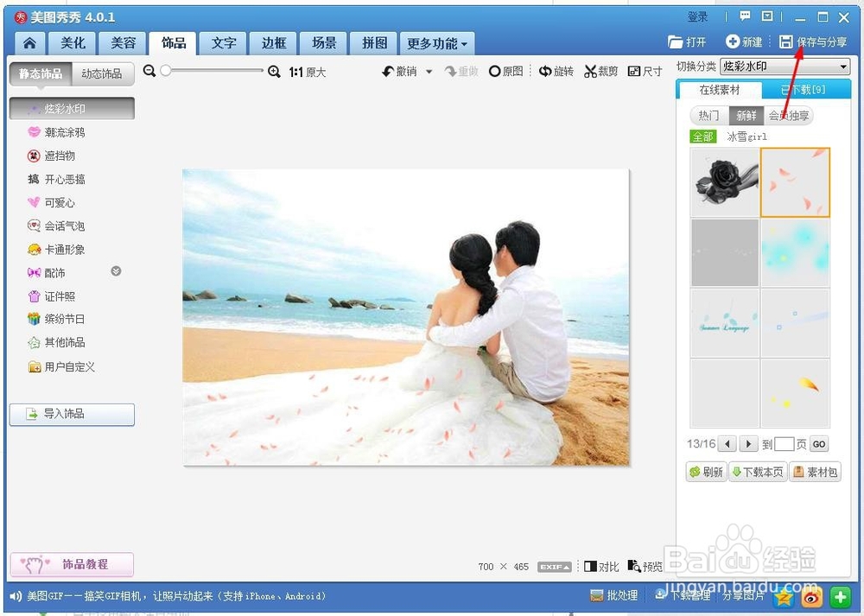The image size is (864, 616).
Task: Click the 刷新 refresh button
Action: (x=707, y=473)
